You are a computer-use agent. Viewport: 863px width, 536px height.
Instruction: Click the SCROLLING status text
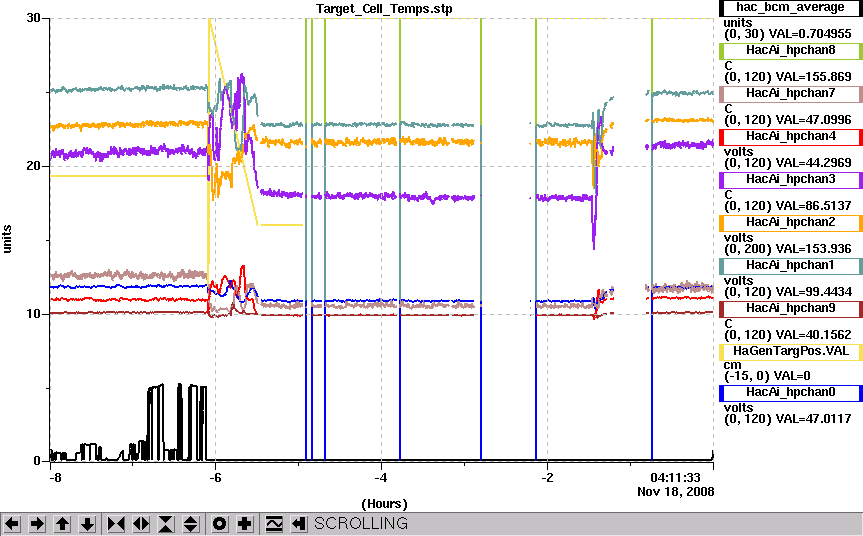point(361,523)
